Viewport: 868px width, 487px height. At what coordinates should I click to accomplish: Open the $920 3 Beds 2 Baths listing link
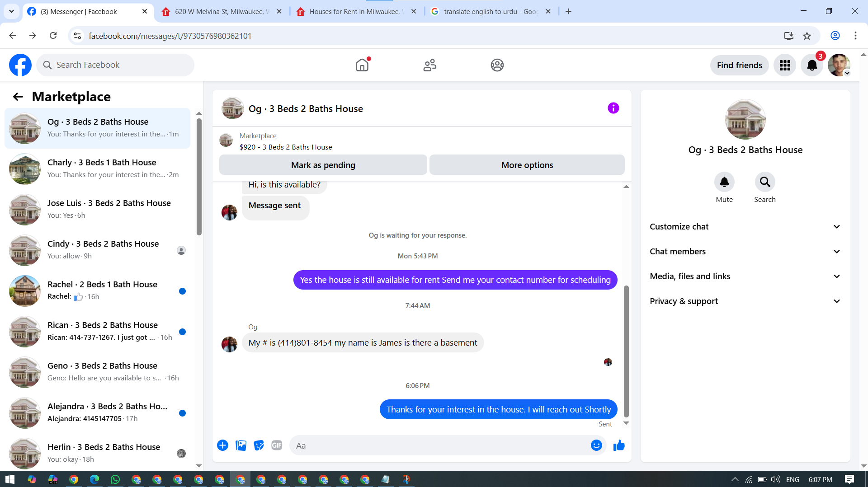tap(286, 147)
